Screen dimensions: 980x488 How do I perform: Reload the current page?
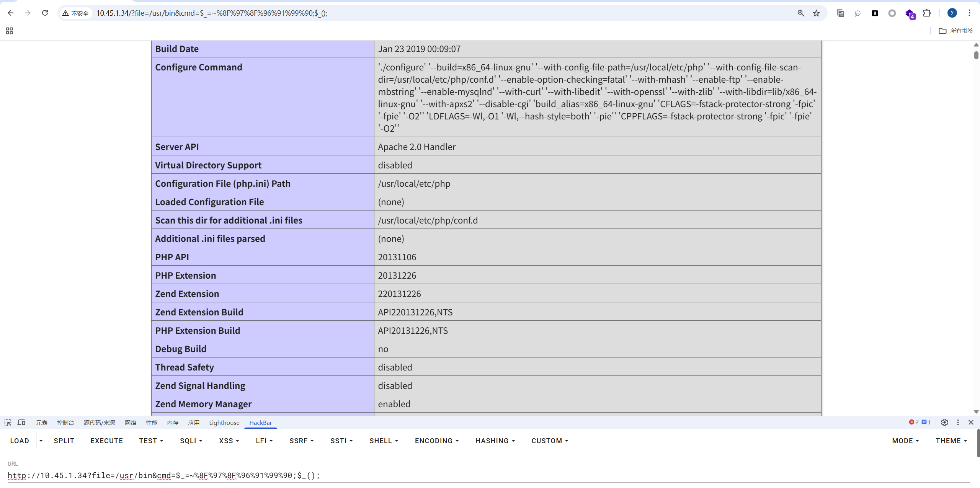(45, 13)
